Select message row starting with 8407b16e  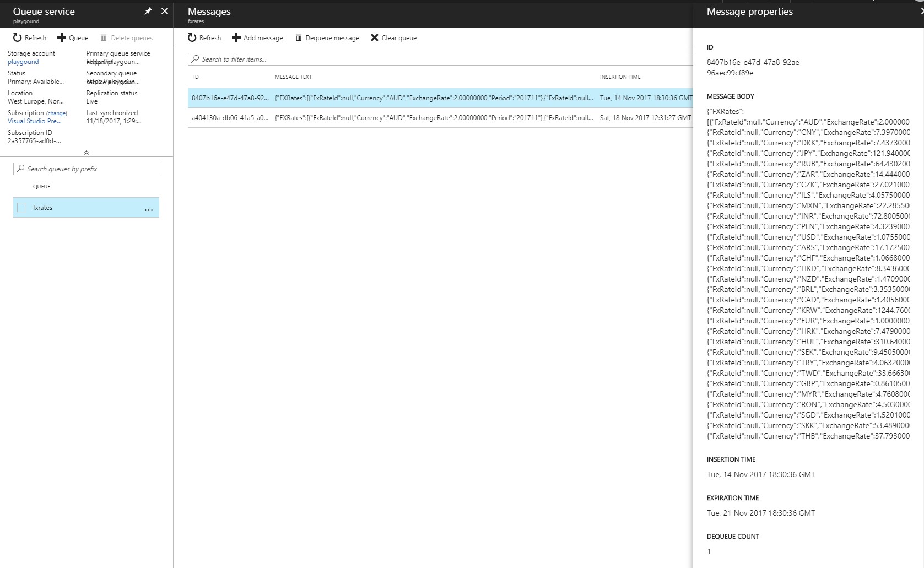pyautogui.click(x=230, y=98)
